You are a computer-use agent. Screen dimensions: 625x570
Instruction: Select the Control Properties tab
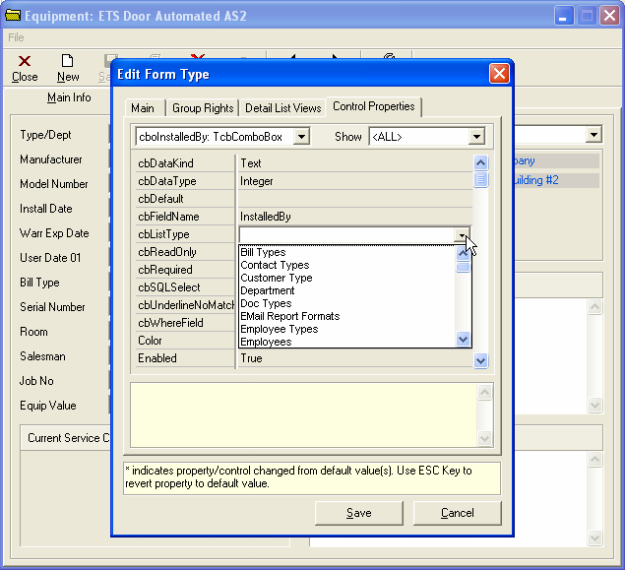(373, 106)
